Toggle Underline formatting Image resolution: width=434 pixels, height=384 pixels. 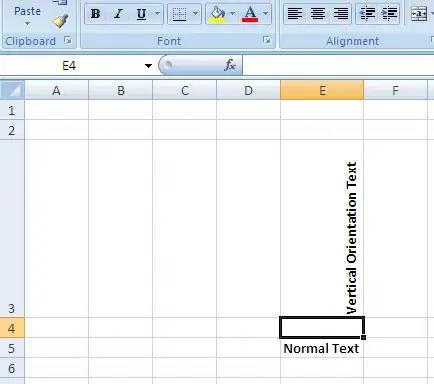coord(141,14)
